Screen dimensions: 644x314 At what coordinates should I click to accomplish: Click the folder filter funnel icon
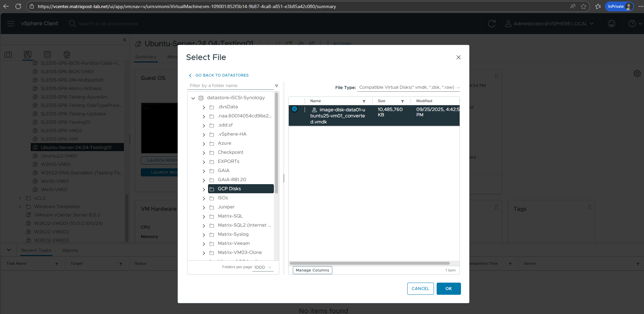pyautogui.click(x=277, y=86)
